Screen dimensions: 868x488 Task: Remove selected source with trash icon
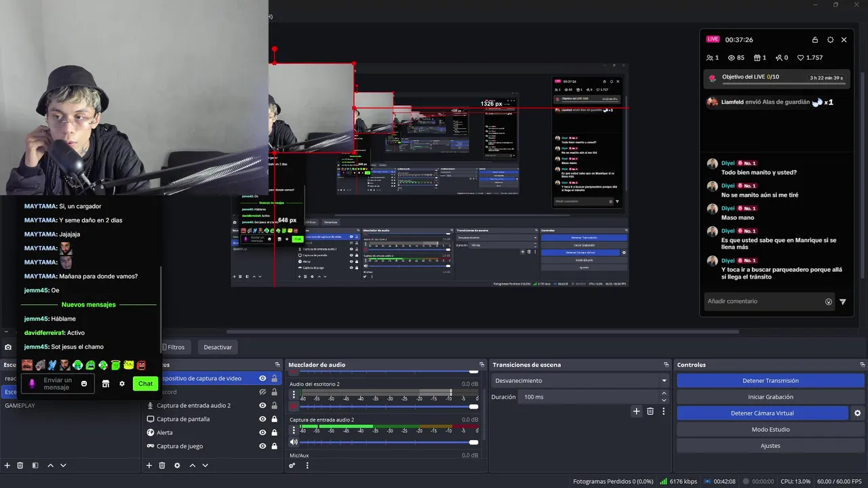[x=162, y=466]
